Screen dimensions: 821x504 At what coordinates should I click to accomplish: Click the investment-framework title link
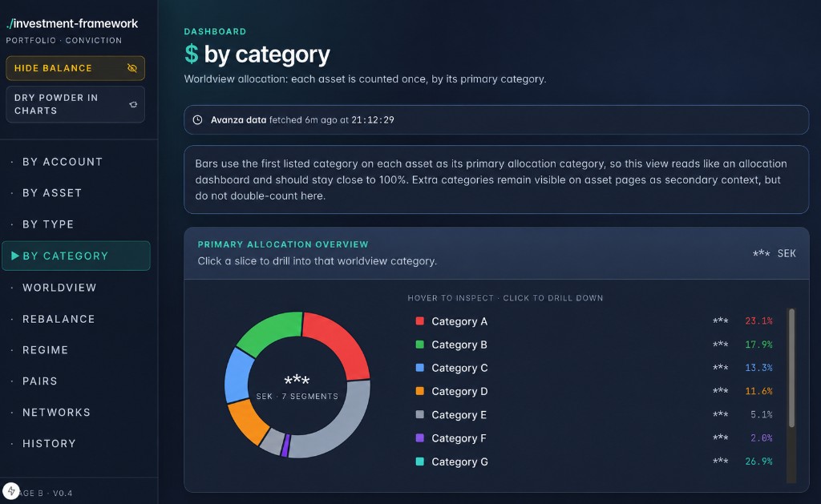coord(72,23)
